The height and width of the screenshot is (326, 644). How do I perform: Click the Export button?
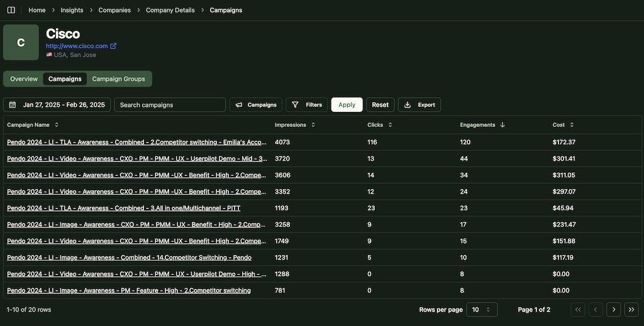pyautogui.click(x=419, y=104)
